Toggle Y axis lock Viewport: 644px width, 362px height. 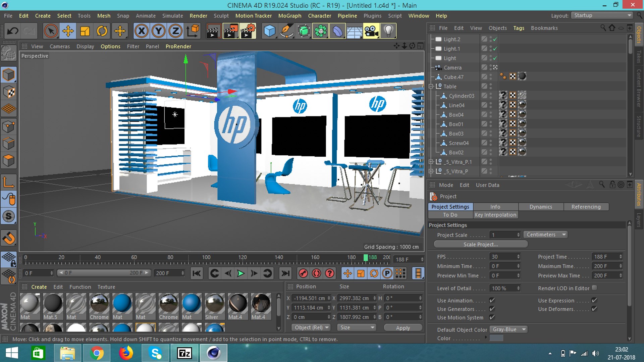point(158,31)
